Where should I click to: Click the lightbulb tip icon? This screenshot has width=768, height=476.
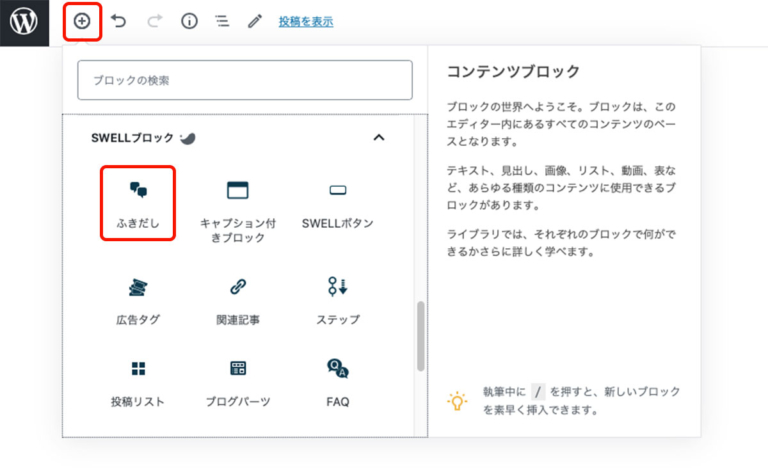click(x=457, y=401)
